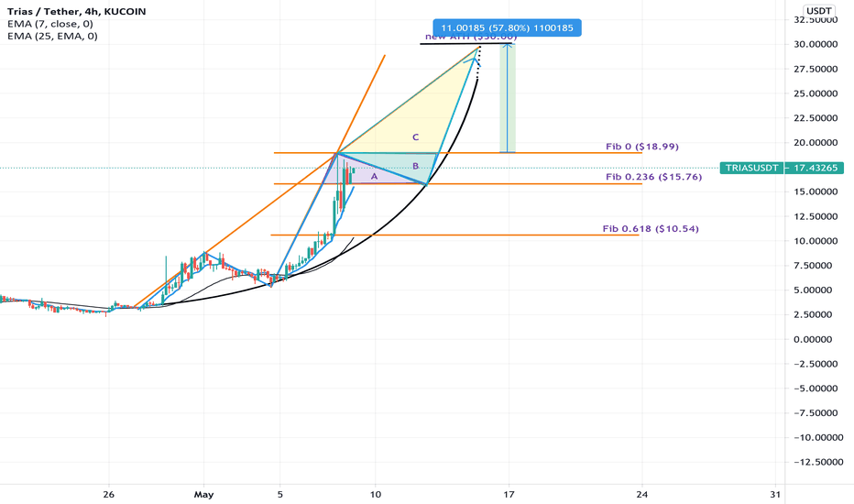
Task: Select the 'EMA (7, close, 0)' indicator label
Action: coord(50,24)
